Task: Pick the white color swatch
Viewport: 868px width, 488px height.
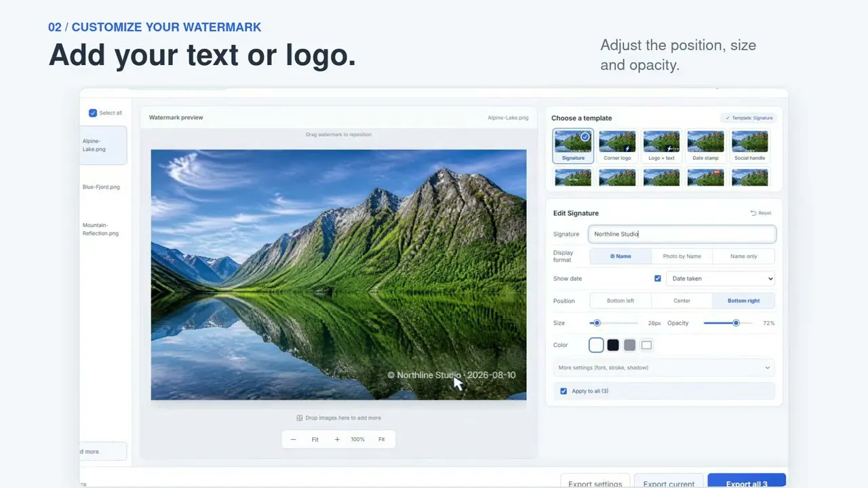Action: pyautogui.click(x=596, y=345)
